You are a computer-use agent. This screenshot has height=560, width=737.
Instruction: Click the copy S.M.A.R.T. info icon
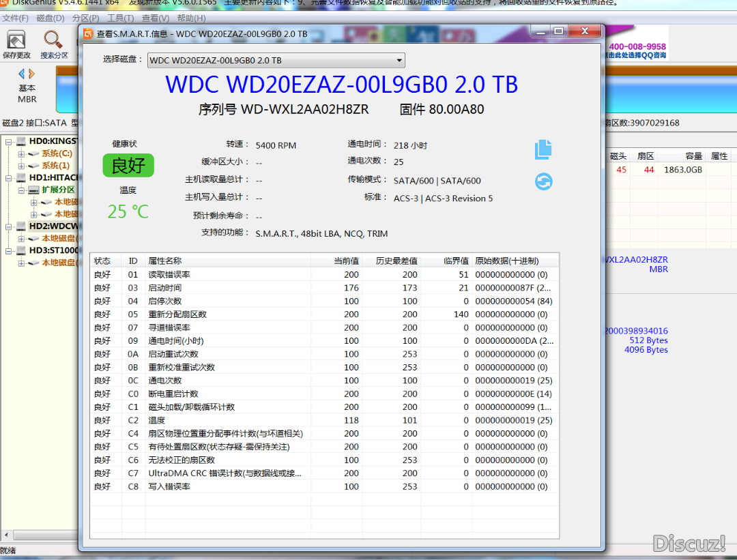pos(543,149)
